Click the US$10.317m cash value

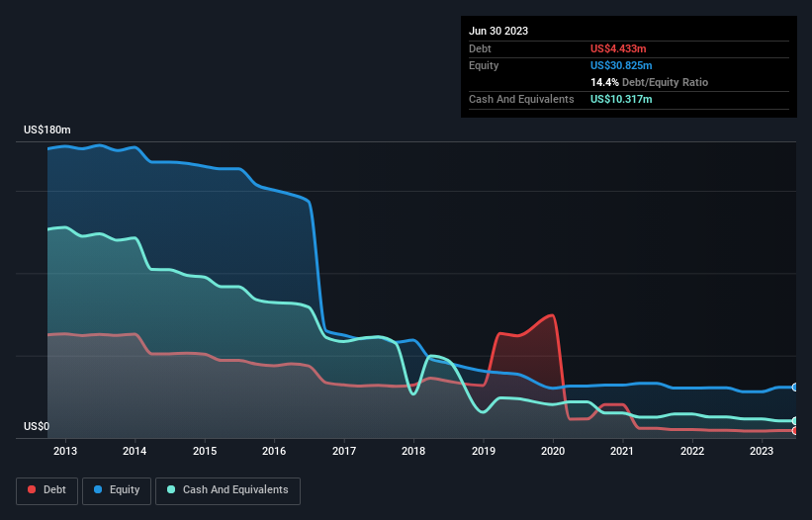[621, 99]
